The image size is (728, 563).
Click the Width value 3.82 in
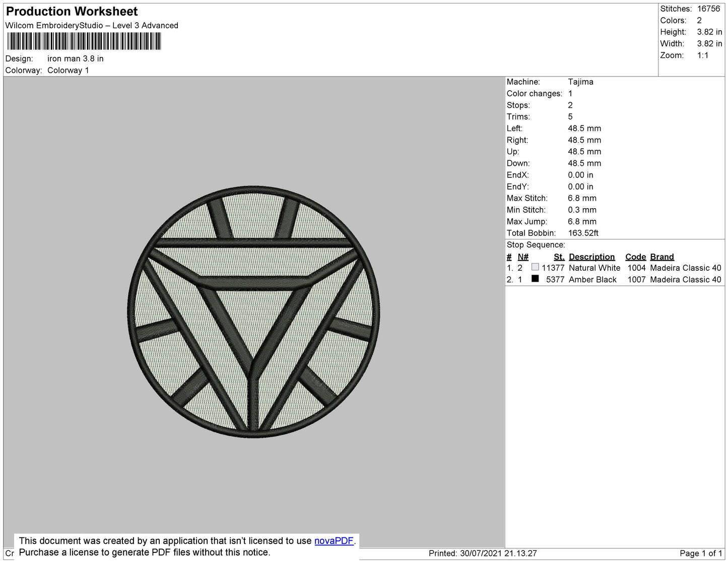(x=709, y=44)
